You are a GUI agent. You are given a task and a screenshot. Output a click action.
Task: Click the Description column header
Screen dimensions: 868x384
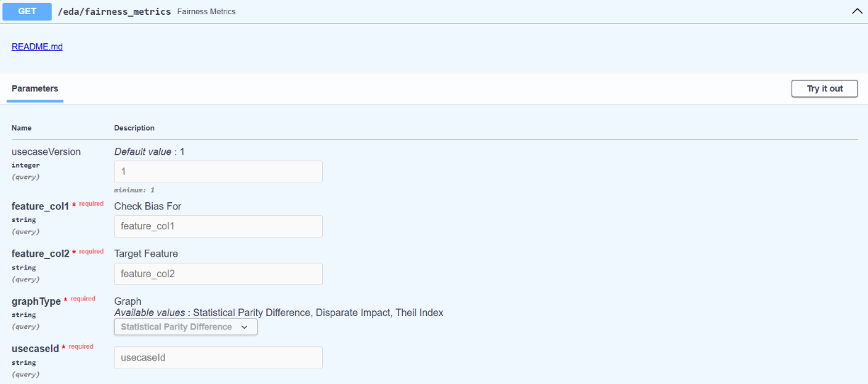[135, 128]
